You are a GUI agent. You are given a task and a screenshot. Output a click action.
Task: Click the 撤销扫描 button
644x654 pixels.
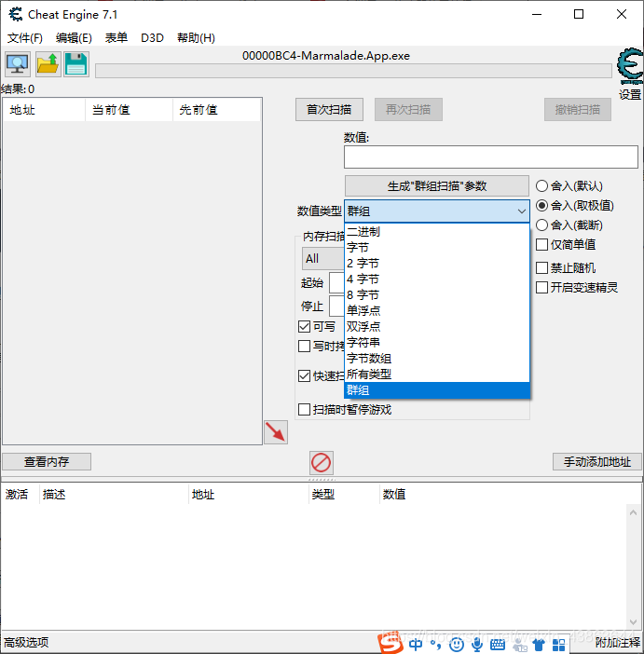(x=578, y=110)
